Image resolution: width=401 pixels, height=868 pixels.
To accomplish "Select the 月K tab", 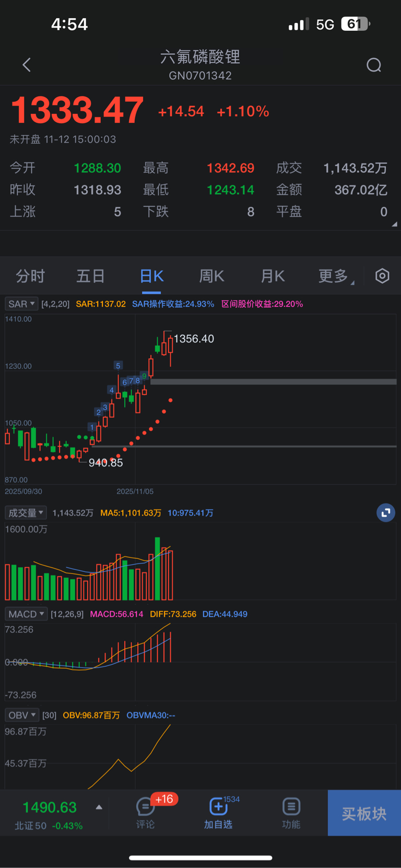I will (273, 276).
